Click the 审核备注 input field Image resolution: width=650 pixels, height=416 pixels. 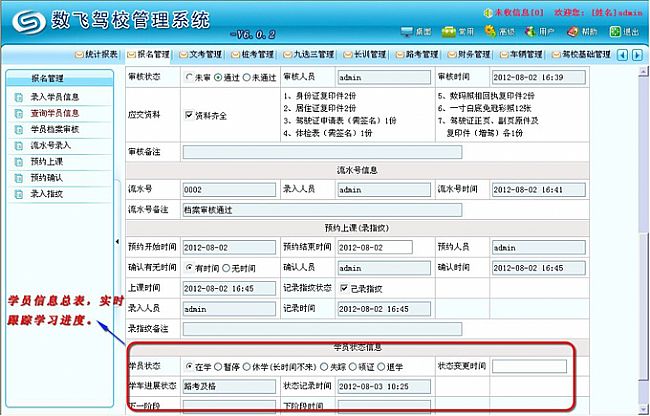[322, 152]
